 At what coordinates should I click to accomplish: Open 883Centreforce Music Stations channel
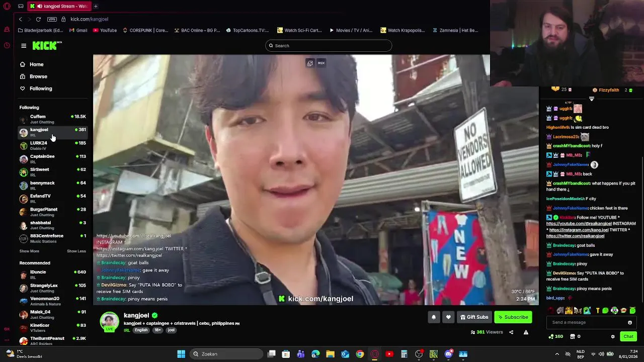(52, 238)
